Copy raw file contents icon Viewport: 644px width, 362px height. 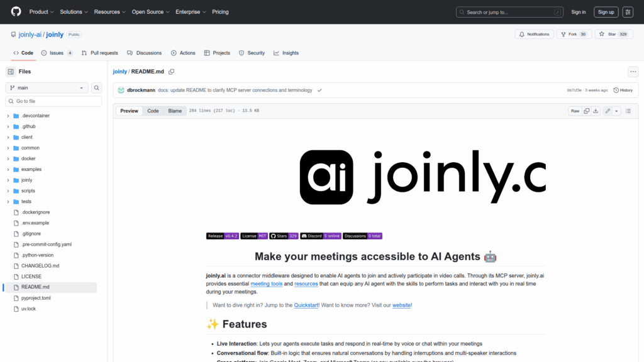point(587,111)
